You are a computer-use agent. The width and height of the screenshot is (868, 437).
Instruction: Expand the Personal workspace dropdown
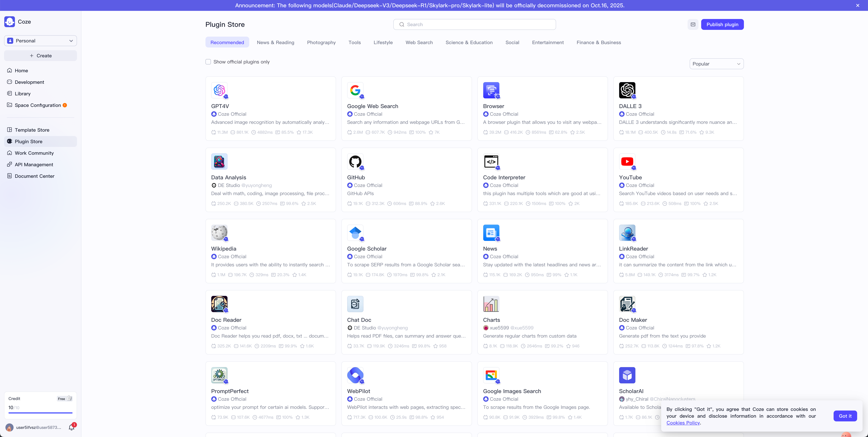[x=41, y=41]
